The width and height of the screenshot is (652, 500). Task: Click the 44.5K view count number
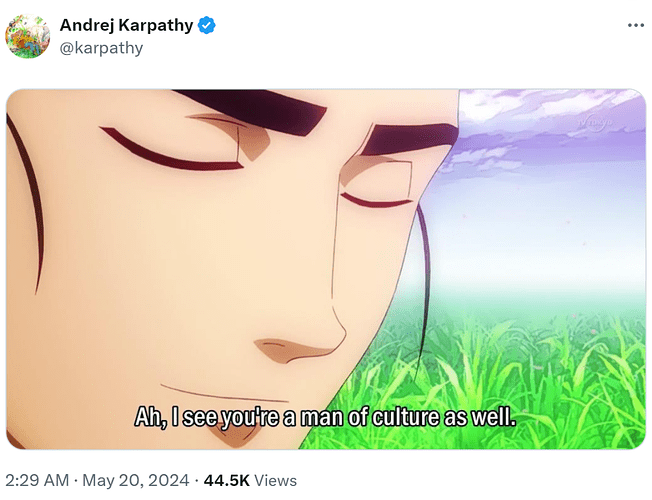(x=227, y=480)
